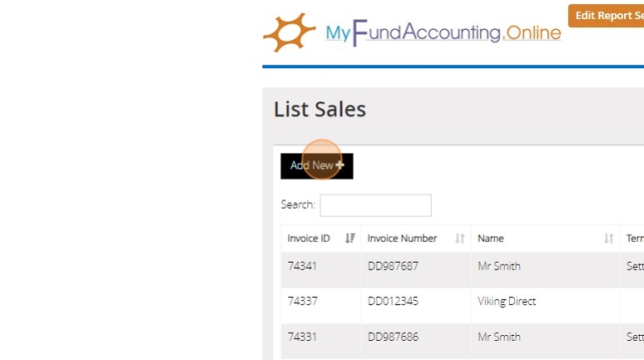Select invoice ID 74337 cell

tap(303, 301)
